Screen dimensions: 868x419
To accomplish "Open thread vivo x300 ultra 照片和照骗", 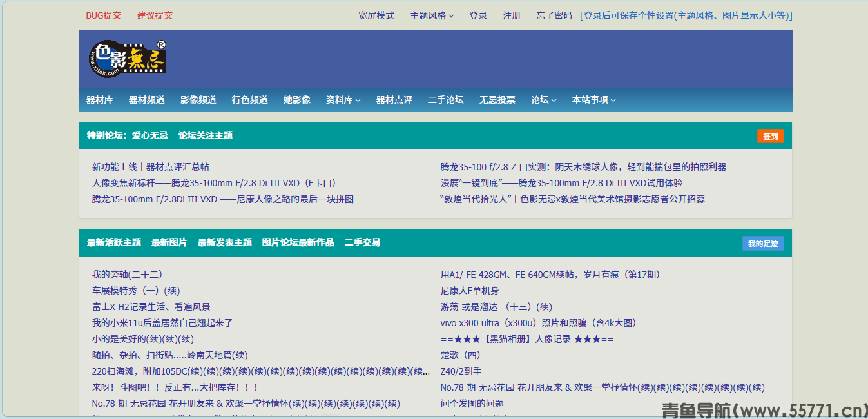I will pos(539,323).
